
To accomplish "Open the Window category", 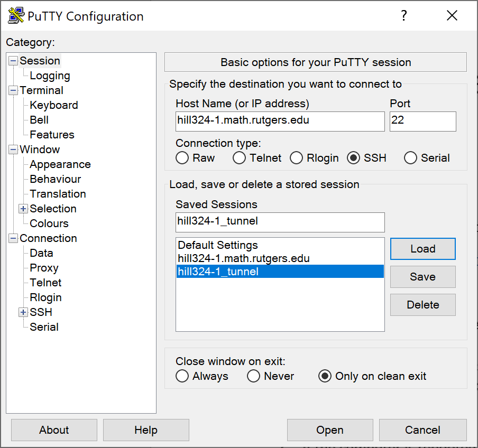I will (x=40, y=150).
